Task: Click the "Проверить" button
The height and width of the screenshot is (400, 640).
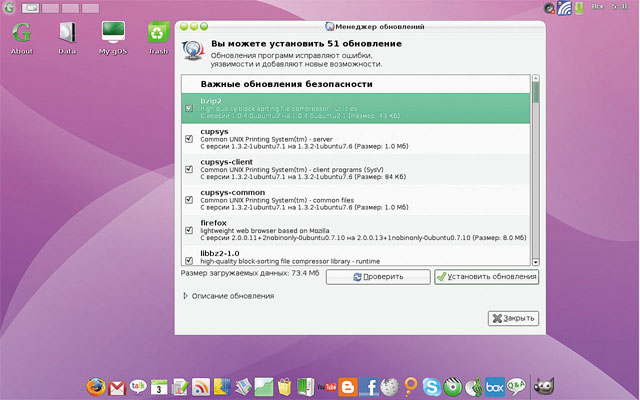Action: click(x=378, y=277)
